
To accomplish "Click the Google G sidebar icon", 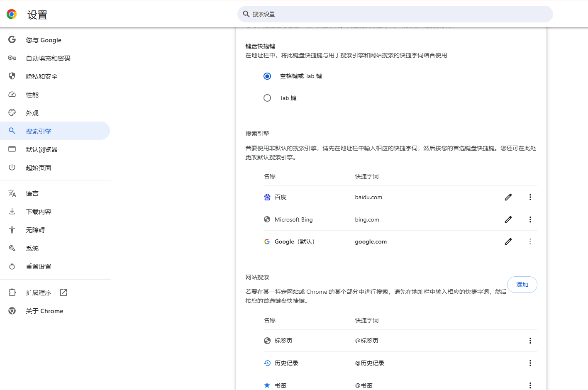I will point(12,39).
